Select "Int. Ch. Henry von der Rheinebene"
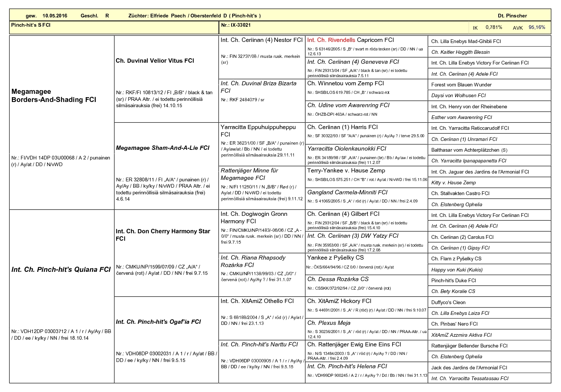Image resolution: width=561 pixels, height=392 pixels. pos(469,107)
